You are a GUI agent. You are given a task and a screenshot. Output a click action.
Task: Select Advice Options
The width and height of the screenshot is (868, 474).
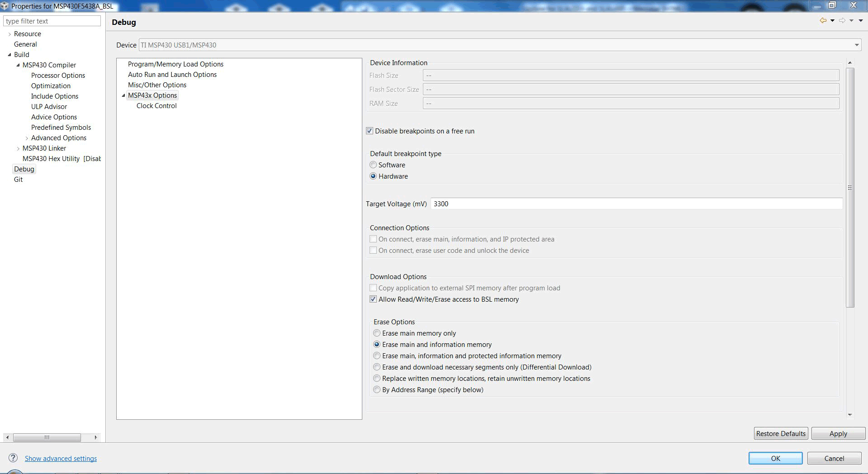pyautogui.click(x=54, y=117)
